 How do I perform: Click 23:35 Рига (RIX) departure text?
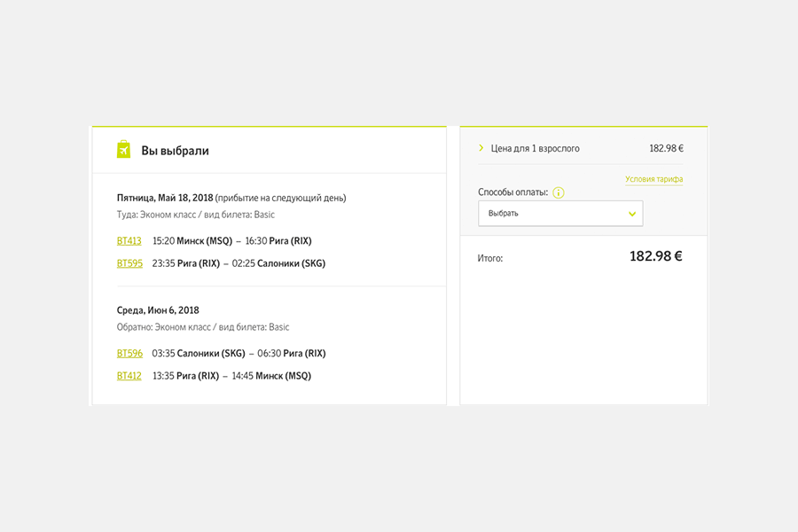pos(186,263)
